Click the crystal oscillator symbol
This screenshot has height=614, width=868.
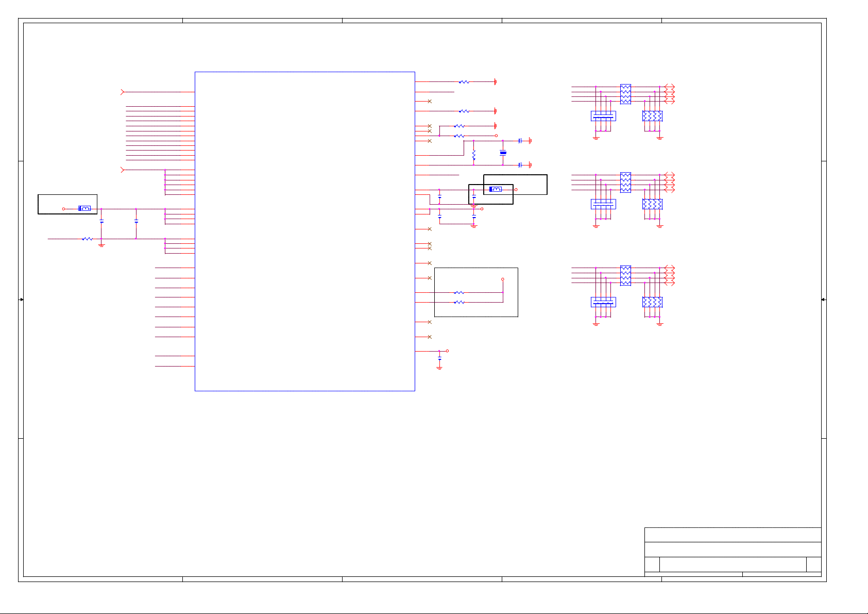(503, 153)
